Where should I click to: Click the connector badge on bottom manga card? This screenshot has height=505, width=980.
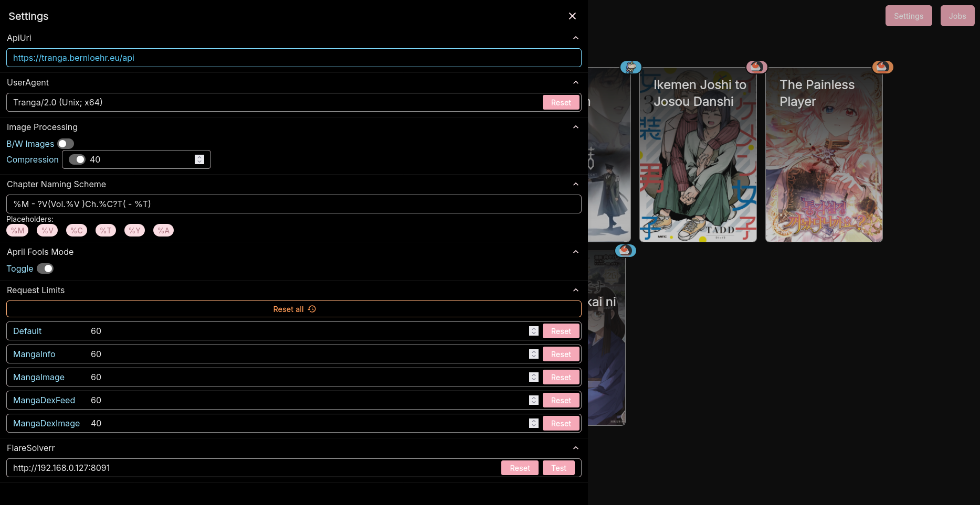pos(625,250)
